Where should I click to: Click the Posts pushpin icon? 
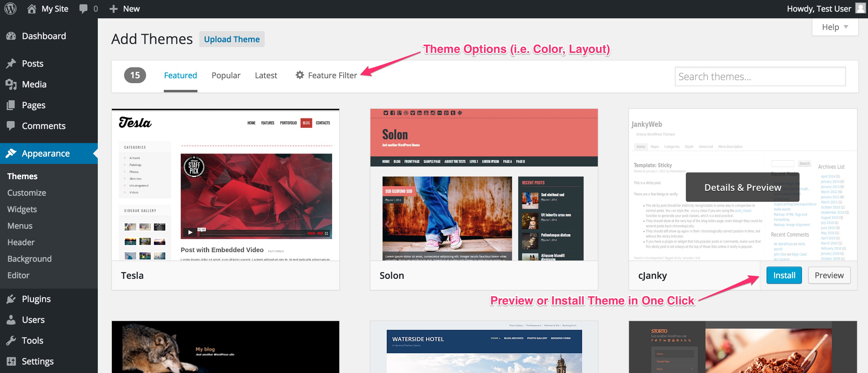[11, 64]
